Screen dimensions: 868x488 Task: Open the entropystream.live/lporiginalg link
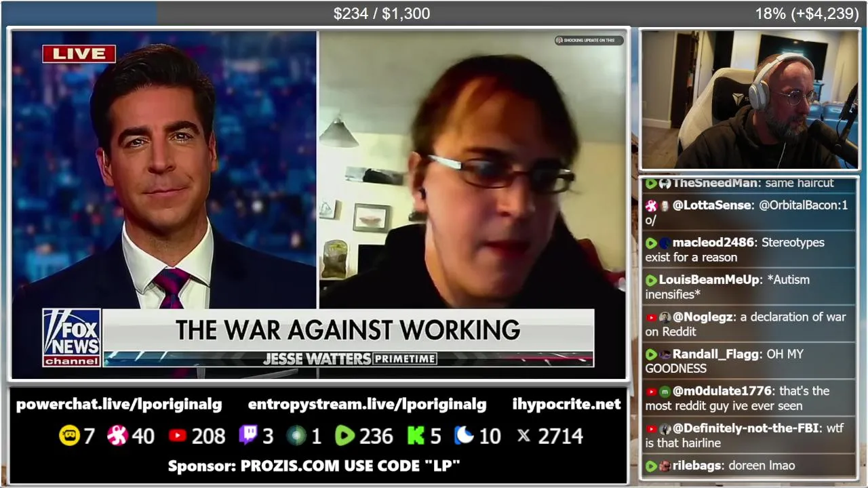pyautogui.click(x=367, y=405)
